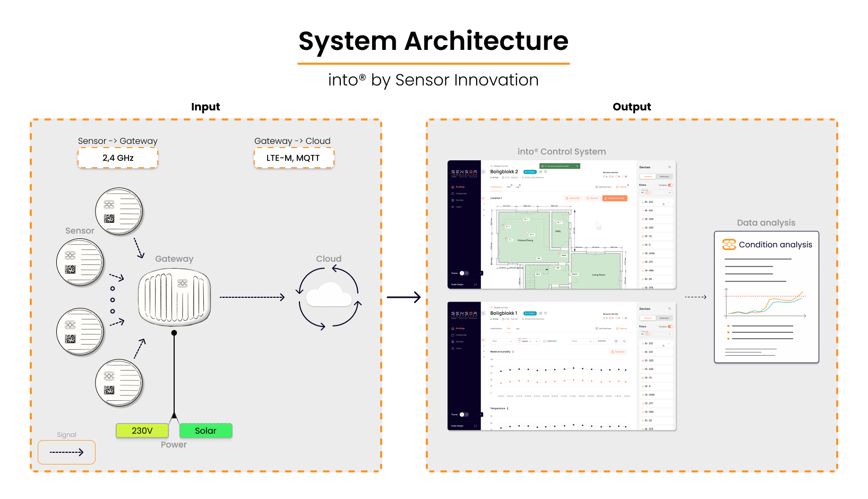Switch to the Installations tab in Boligblokk 1 screen
The image size is (868, 499).
[496, 329]
